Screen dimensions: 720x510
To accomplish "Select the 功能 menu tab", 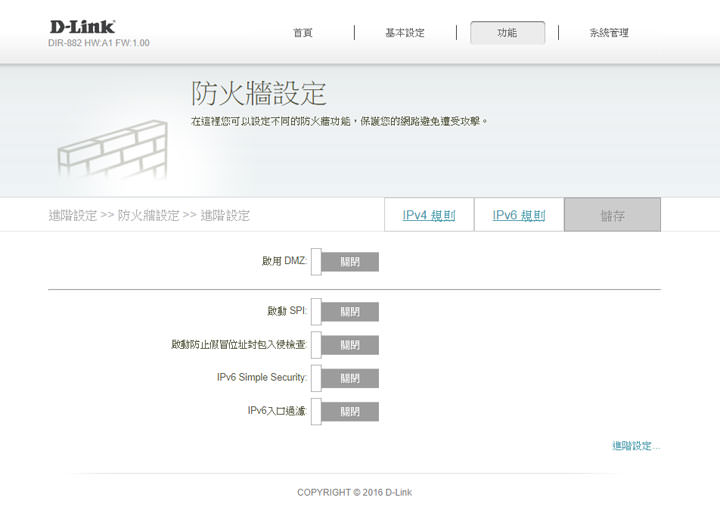I will (x=507, y=33).
